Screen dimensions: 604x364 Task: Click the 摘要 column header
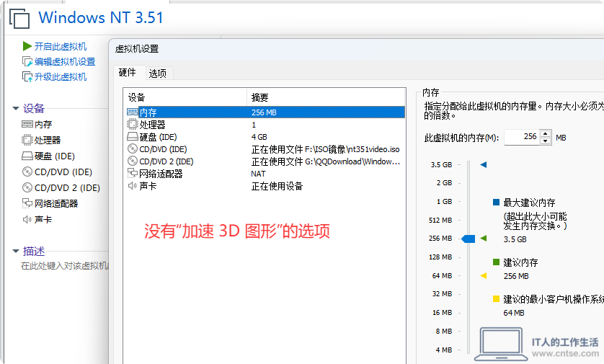pyautogui.click(x=326, y=97)
